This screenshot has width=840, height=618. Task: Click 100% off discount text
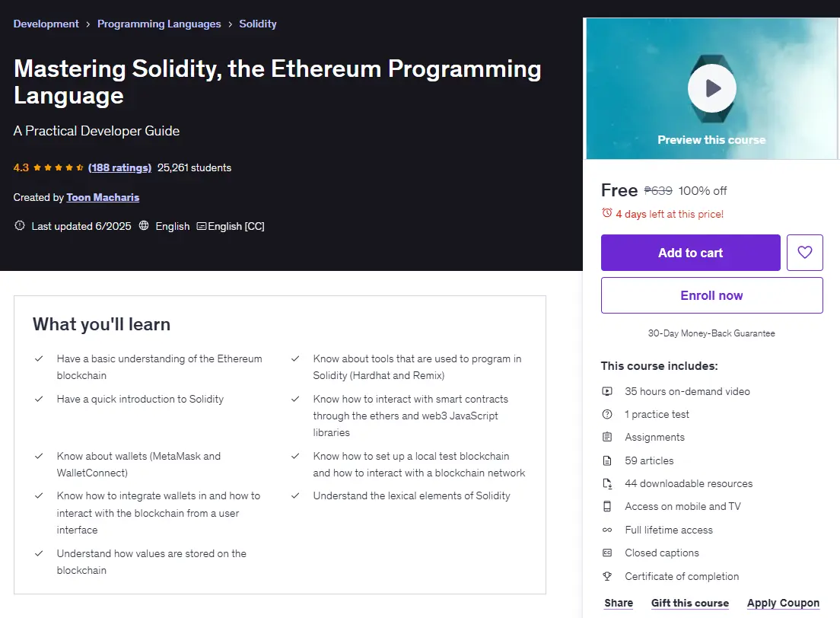click(703, 191)
